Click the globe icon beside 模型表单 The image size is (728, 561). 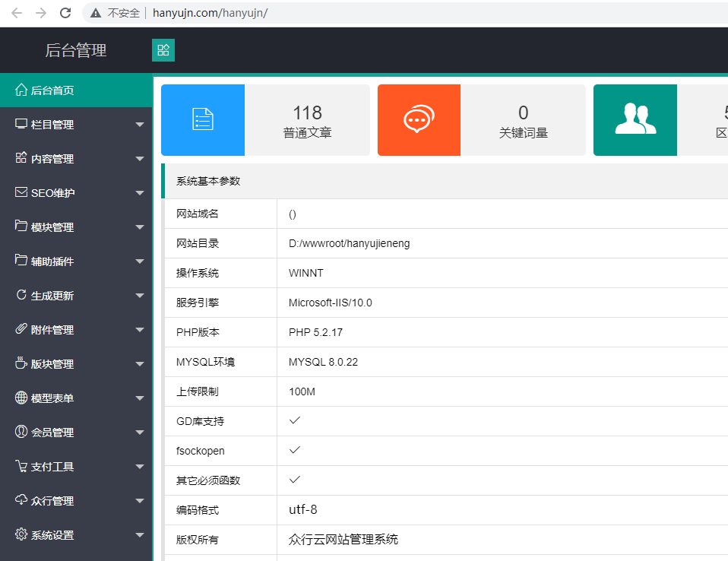coord(21,398)
